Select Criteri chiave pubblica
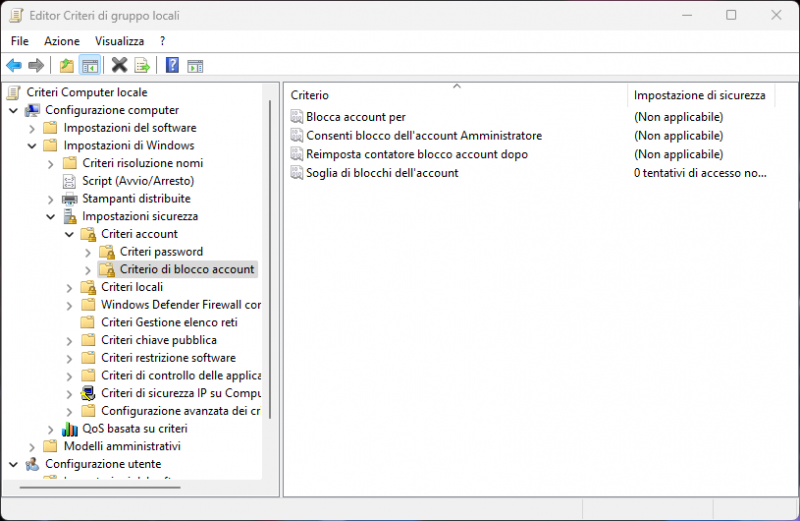The image size is (800, 521). (159, 340)
